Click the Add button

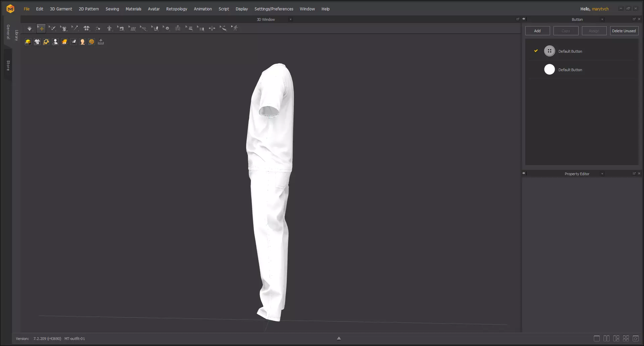[x=537, y=31]
